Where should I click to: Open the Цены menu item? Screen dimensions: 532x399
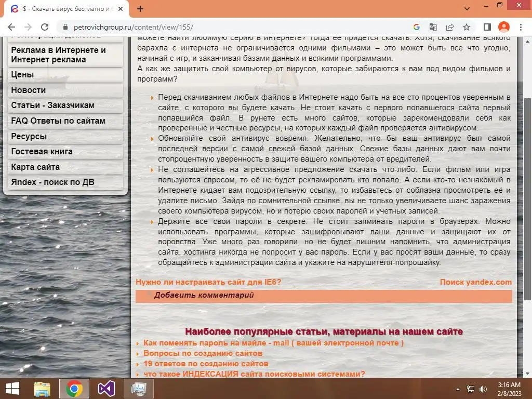[x=65, y=75]
